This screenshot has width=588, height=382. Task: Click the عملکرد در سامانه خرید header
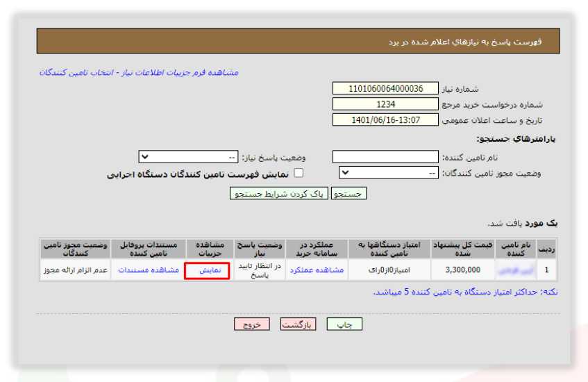click(x=317, y=249)
